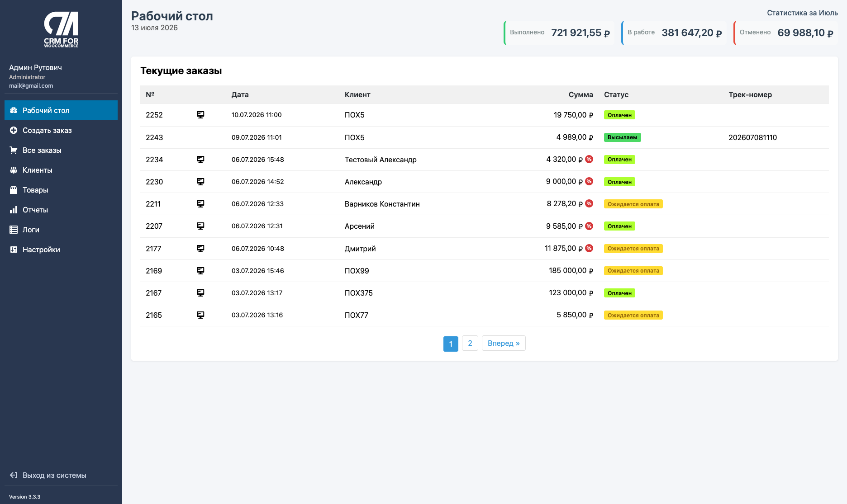The image size is (847, 504).
Task: Click the monitor icon for order 2169
Action: pyautogui.click(x=200, y=271)
